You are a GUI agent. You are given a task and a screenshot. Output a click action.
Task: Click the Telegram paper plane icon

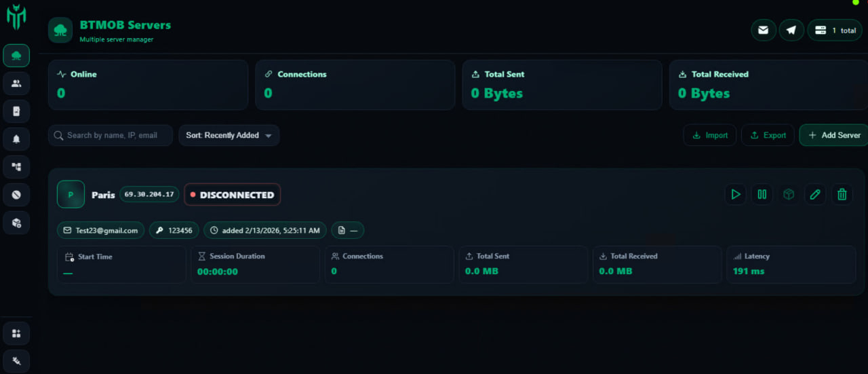tap(791, 30)
